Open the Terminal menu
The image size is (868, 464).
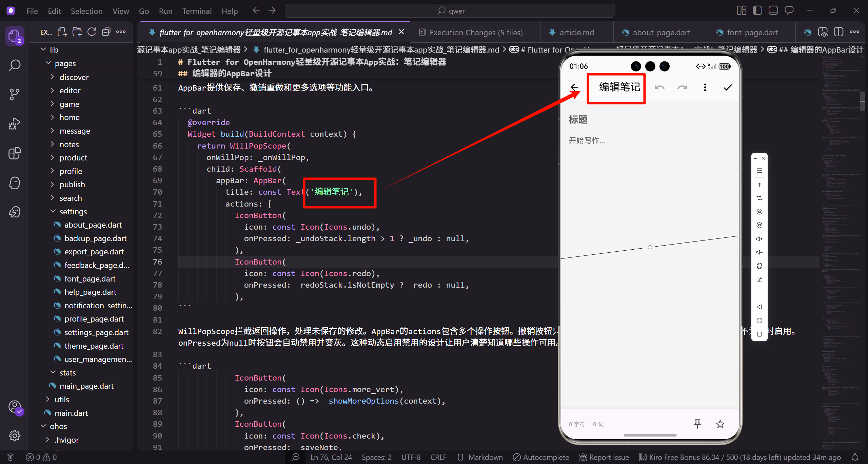pyautogui.click(x=197, y=11)
